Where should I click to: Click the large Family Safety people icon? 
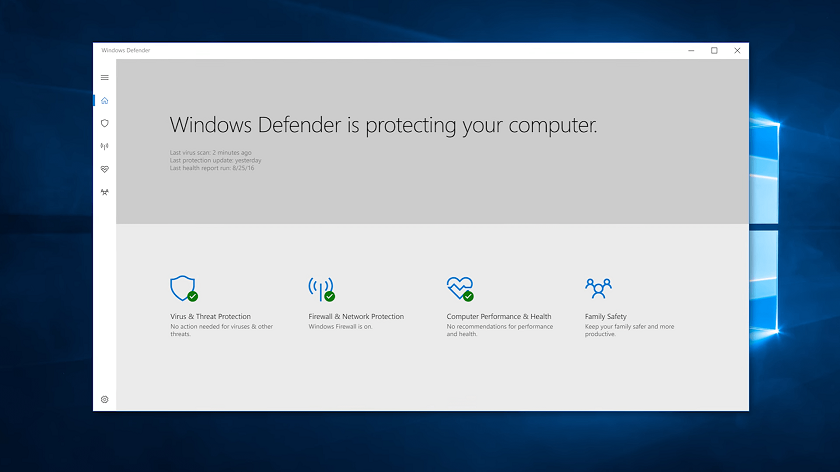pyautogui.click(x=598, y=288)
